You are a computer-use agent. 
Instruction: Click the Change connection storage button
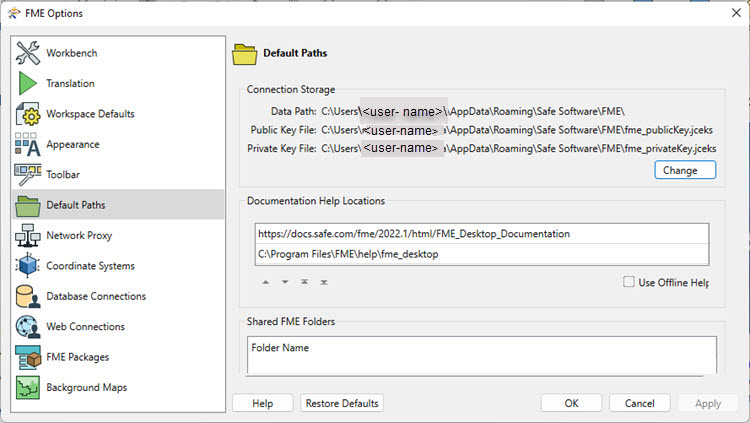click(685, 170)
